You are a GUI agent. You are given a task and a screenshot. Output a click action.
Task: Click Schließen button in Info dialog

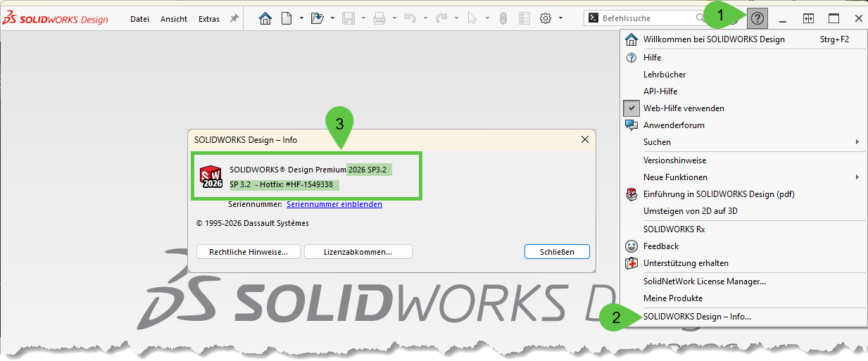click(x=557, y=252)
